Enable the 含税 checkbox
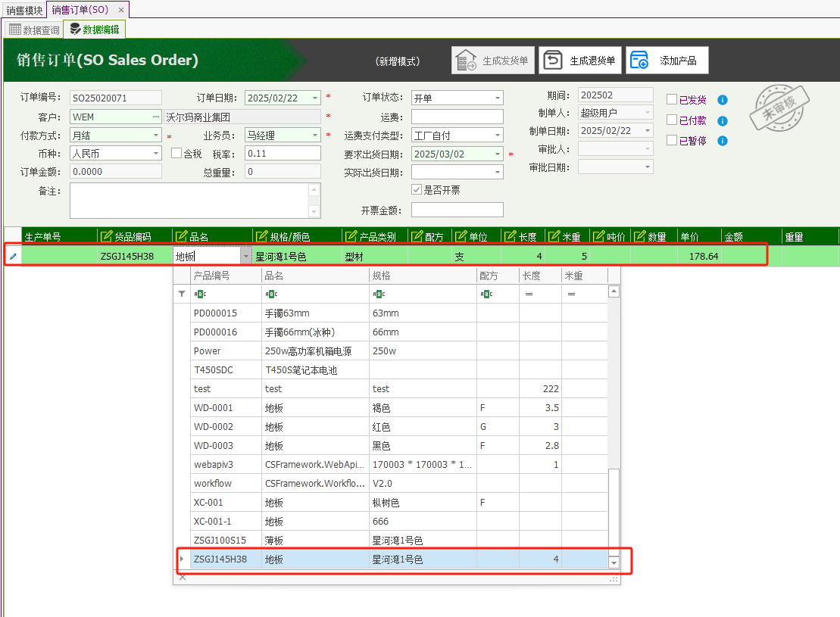This screenshot has width=840, height=617. (176, 153)
